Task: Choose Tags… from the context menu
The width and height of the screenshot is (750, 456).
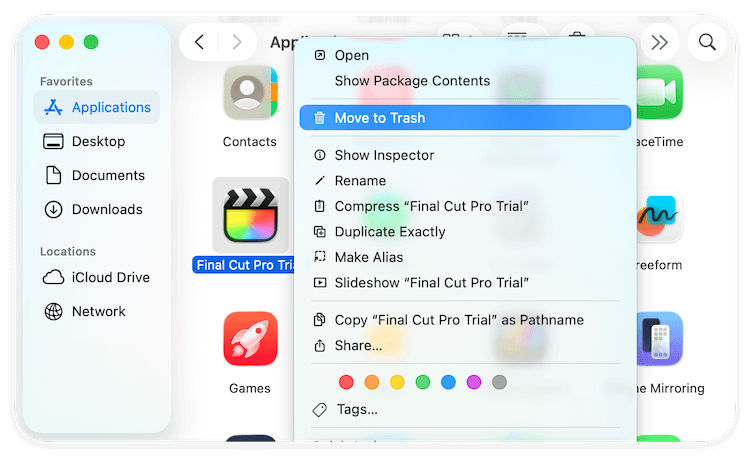Action: [465, 410]
